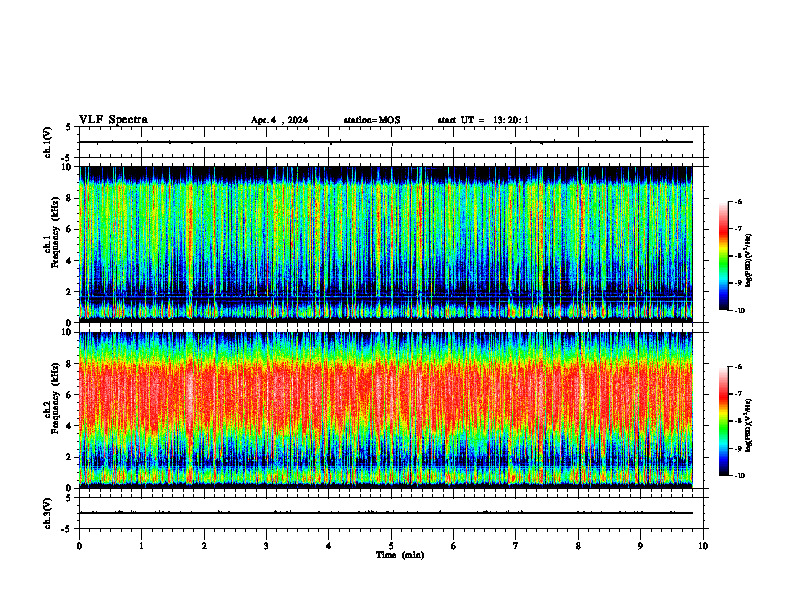Click time axis tick label '0'
Screen dimensions: 792x612
(79, 546)
